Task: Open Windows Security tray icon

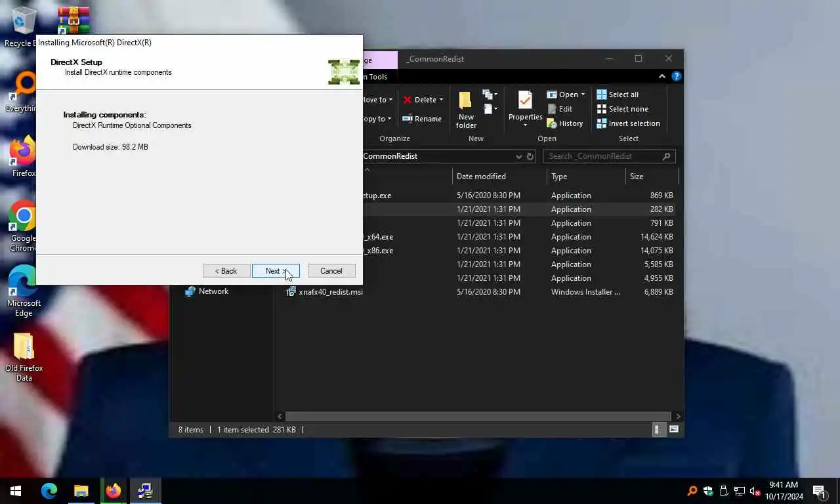Action: click(708, 491)
